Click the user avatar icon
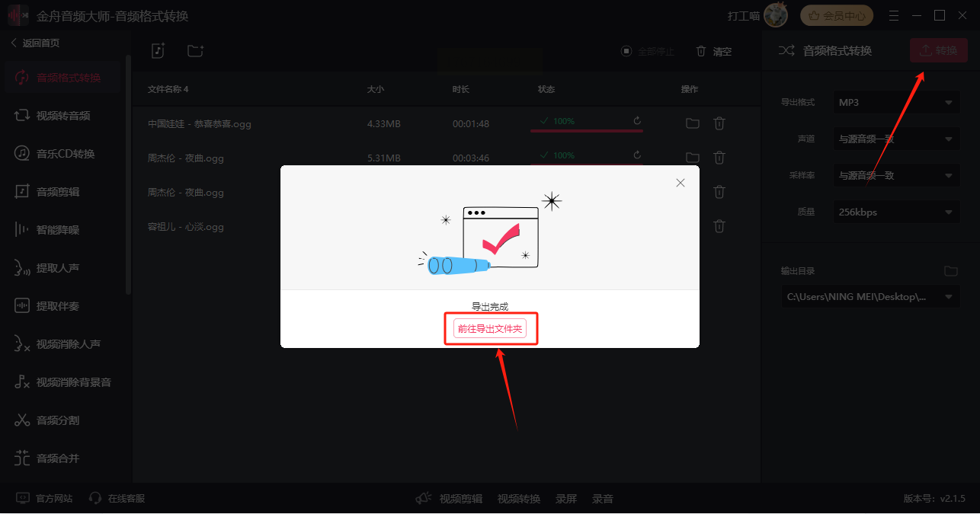980x514 pixels. tap(776, 15)
